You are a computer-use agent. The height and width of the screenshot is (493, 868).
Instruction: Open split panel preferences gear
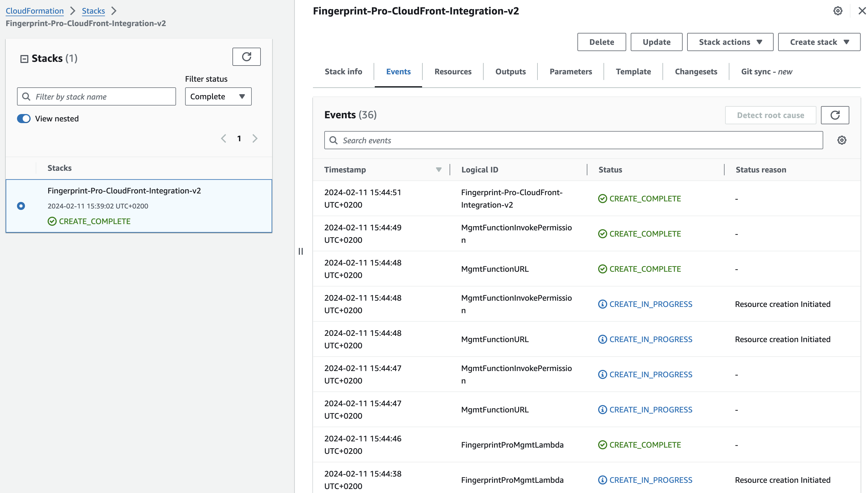point(838,11)
